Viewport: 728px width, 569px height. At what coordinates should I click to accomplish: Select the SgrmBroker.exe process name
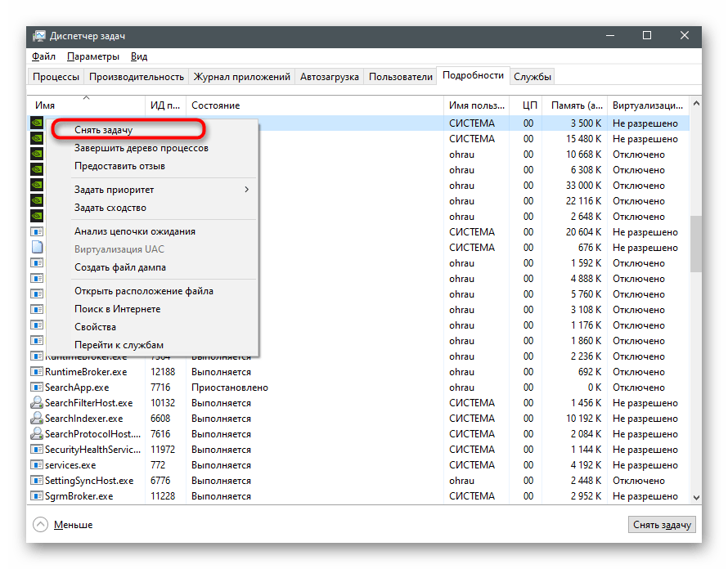pyautogui.click(x=79, y=496)
